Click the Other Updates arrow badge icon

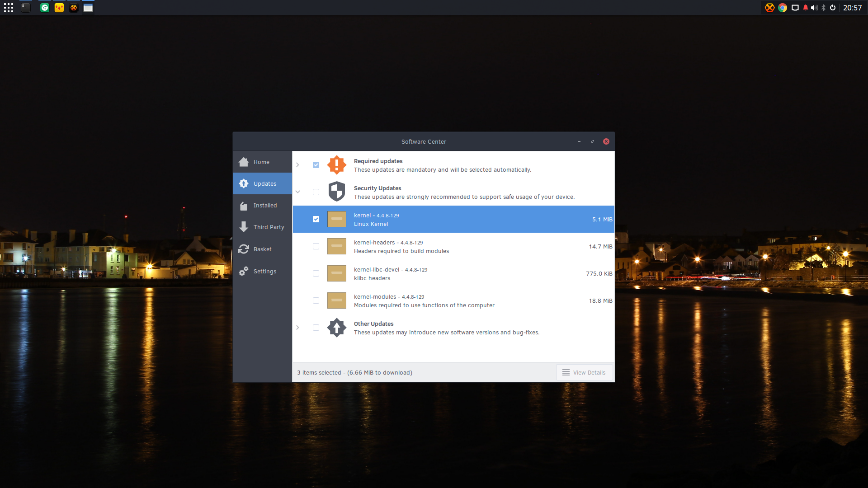pyautogui.click(x=337, y=328)
